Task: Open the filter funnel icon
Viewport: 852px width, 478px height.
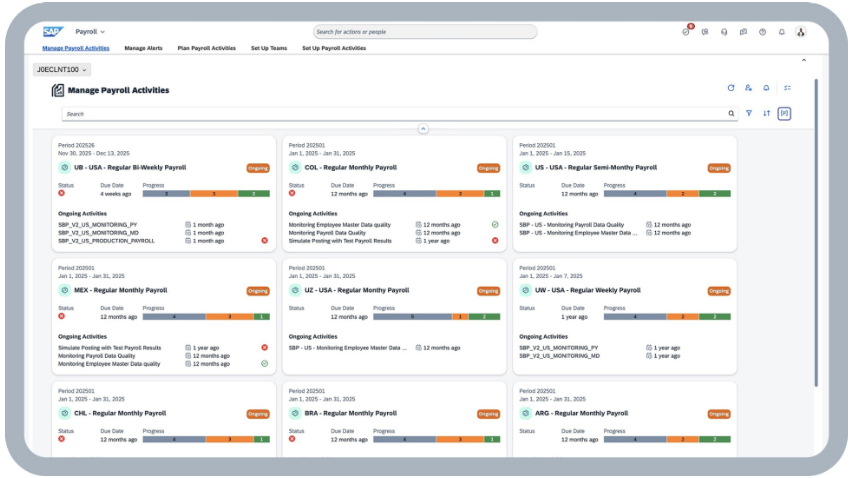Action: tap(749, 113)
